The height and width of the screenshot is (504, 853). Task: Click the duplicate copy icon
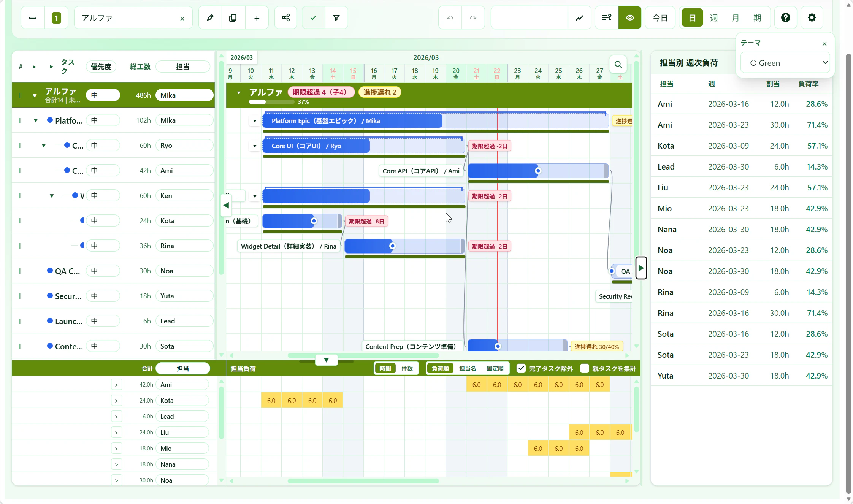[x=233, y=17]
